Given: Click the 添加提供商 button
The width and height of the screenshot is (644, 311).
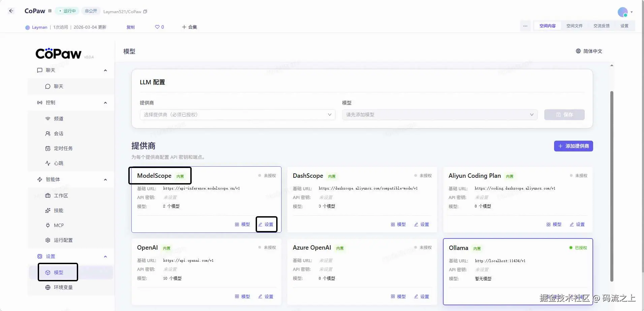Looking at the screenshot, I should tap(574, 146).
